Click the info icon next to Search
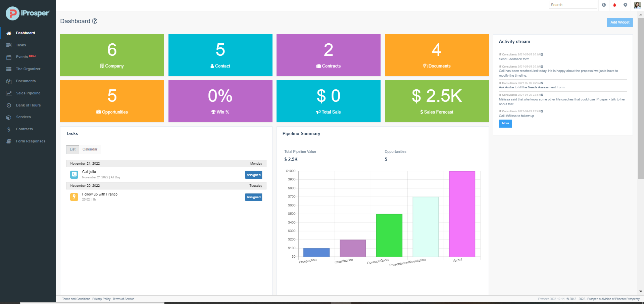Screen dimensions: 644x304 pyautogui.click(x=603, y=5)
